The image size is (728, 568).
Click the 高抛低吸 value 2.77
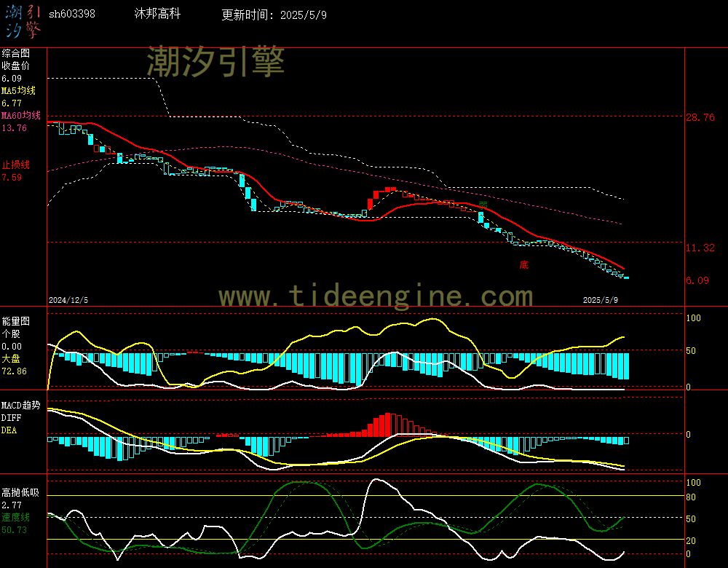click(x=12, y=505)
